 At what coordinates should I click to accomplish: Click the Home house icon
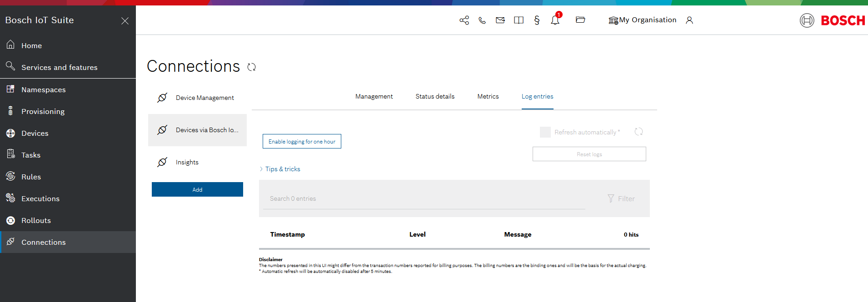coord(10,45)
